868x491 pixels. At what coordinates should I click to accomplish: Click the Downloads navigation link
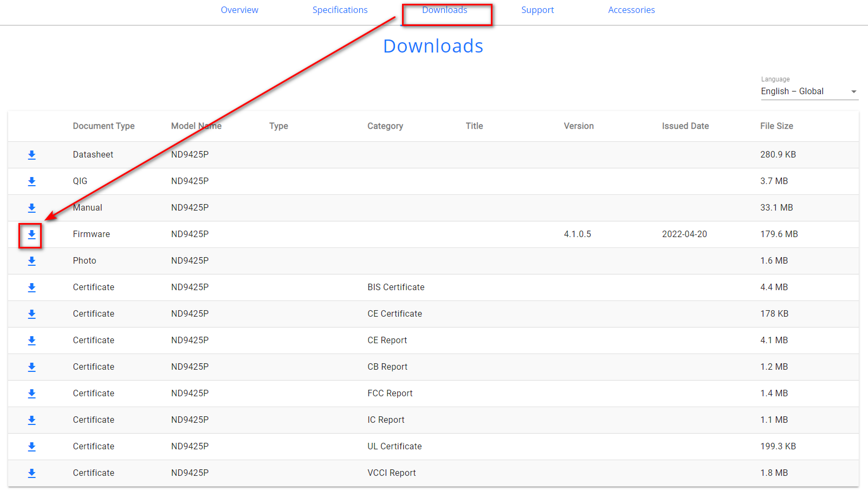coord(444,10)
